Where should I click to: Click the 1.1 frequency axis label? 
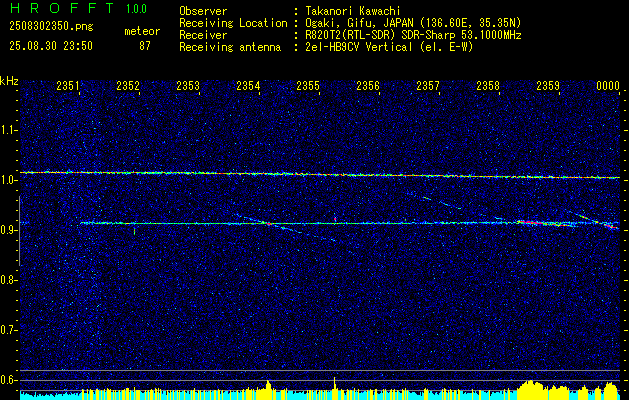pos(8,130)
